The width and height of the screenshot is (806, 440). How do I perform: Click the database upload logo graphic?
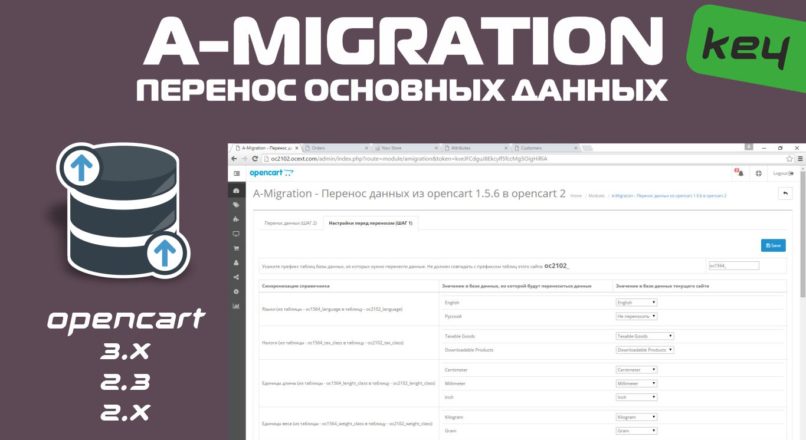[122, 211]
